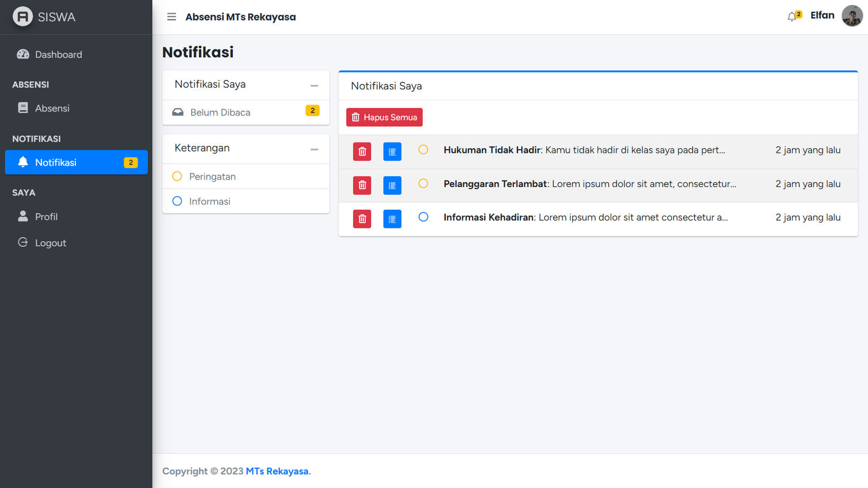
Task: Follow the MTs Rekayasa footer link
Action: click(x=278, y=471)
